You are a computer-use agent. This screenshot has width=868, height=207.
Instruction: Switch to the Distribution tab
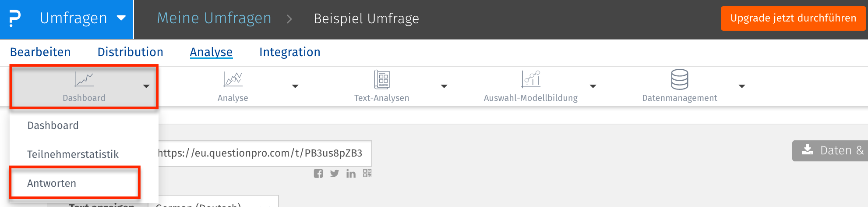point(130,52)
